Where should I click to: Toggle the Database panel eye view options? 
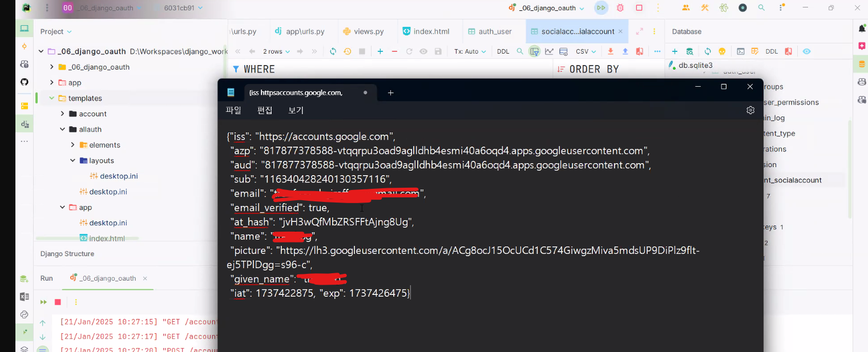(x=806, y=51)
